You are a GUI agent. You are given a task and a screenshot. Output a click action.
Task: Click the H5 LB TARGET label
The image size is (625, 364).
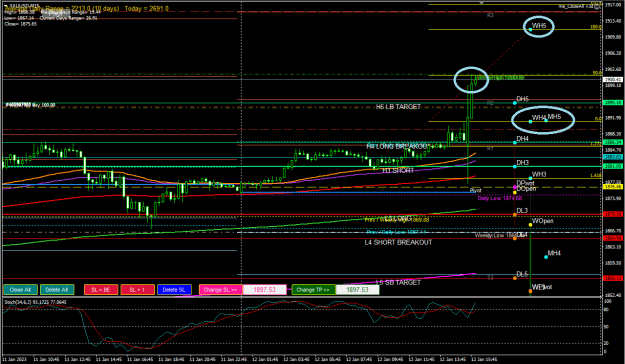[x=398, y=107]
